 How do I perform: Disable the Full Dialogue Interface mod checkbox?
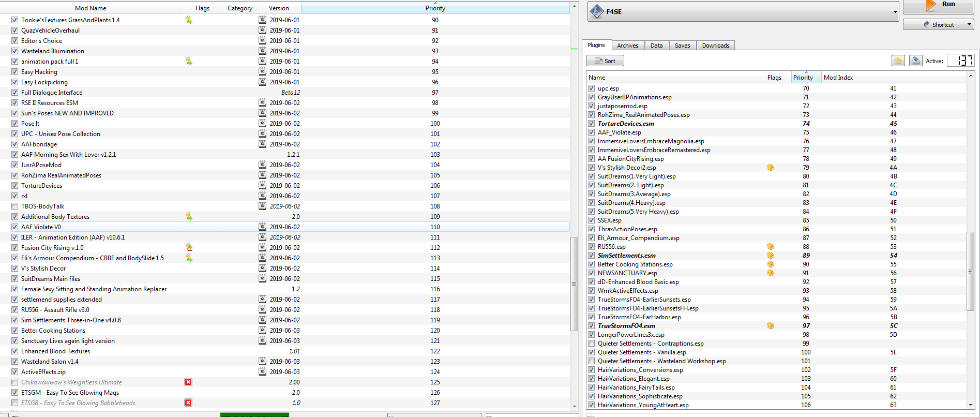click(14, 92)
